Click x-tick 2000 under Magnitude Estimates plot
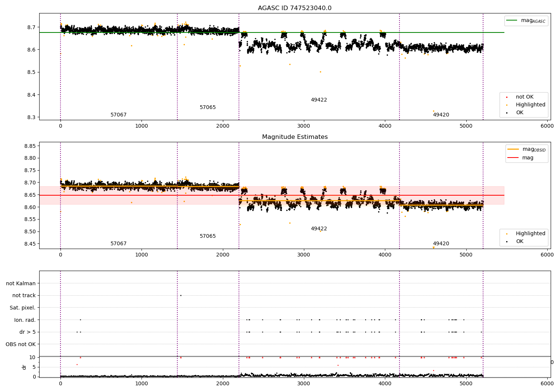This screenshot has width=560, height=392. [223, 255]
